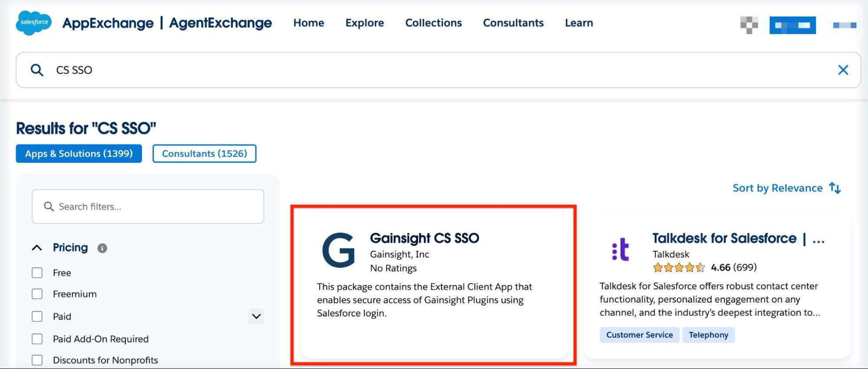This screenshot has width=868, height=369.
Task: Enable Paid Add-On Required filter
Action: pyautogui.click(x=37, y=339)
